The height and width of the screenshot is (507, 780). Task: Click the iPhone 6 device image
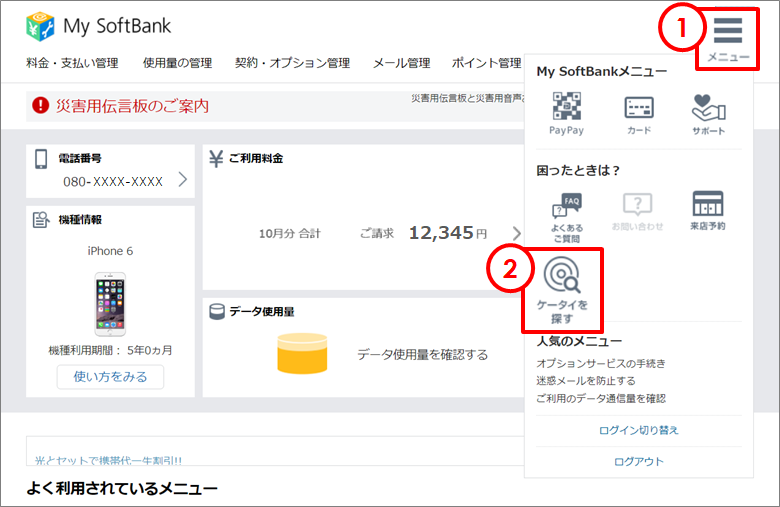(x=110, y=304)
